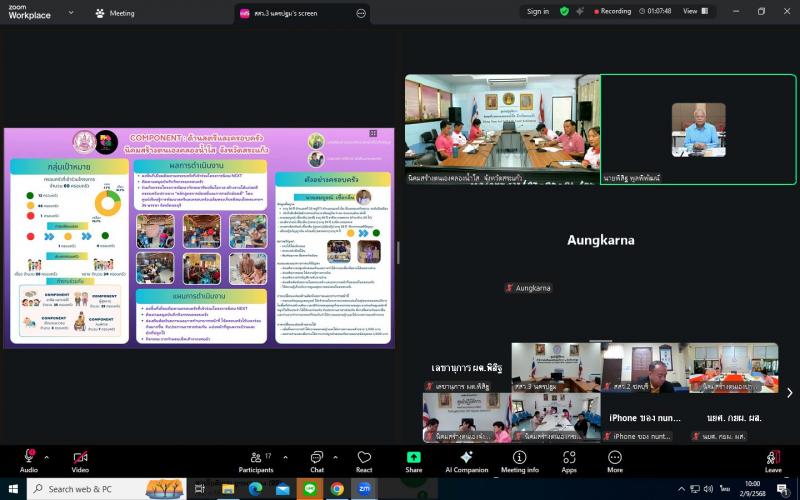The width and height of the screenshot is (800, 500).
Task: Click the green Share screen button
Action: (413, 461)
